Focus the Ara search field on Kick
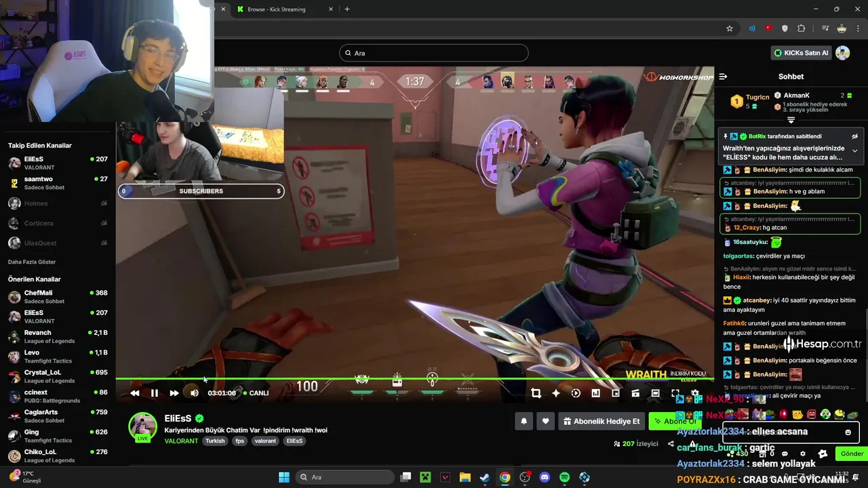 click(x=434, y=53)
